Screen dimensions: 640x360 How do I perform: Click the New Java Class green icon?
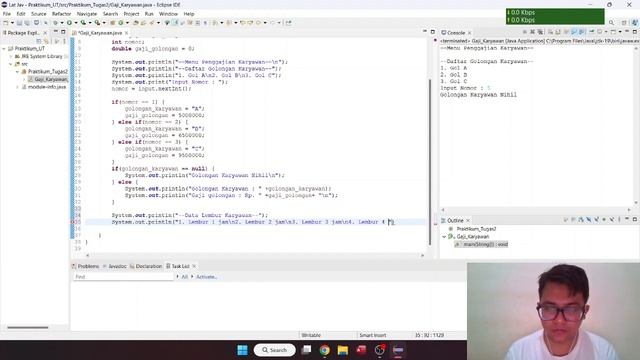(121, 23)
